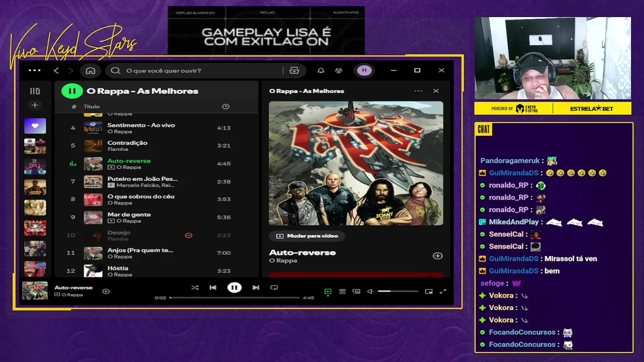Click username MikedAndPlay in chat

[x=514, y=222]
